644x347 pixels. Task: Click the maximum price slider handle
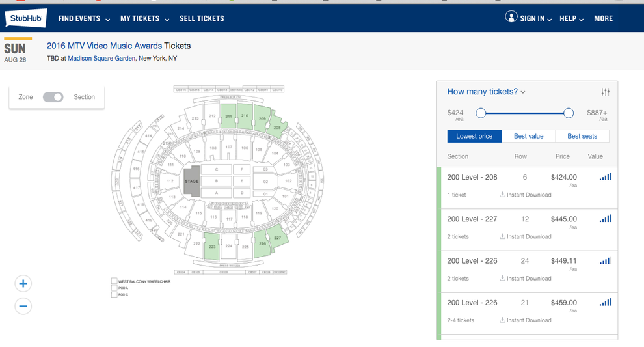tap(569, 113)
